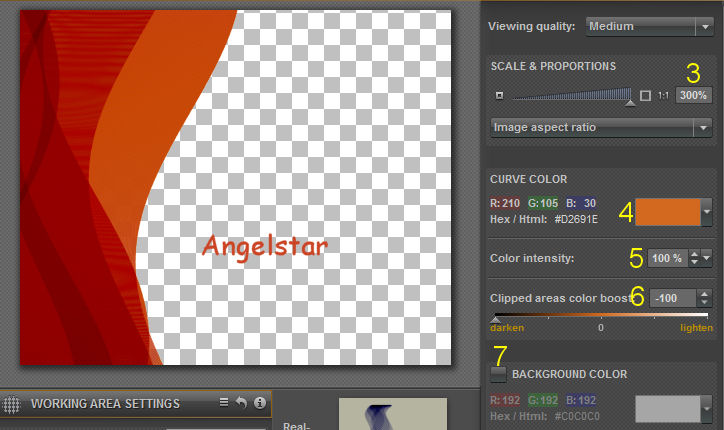724x430 pixels.
Task: Click the reset arrow in Working Area Settings
Action: pos(242,403)
